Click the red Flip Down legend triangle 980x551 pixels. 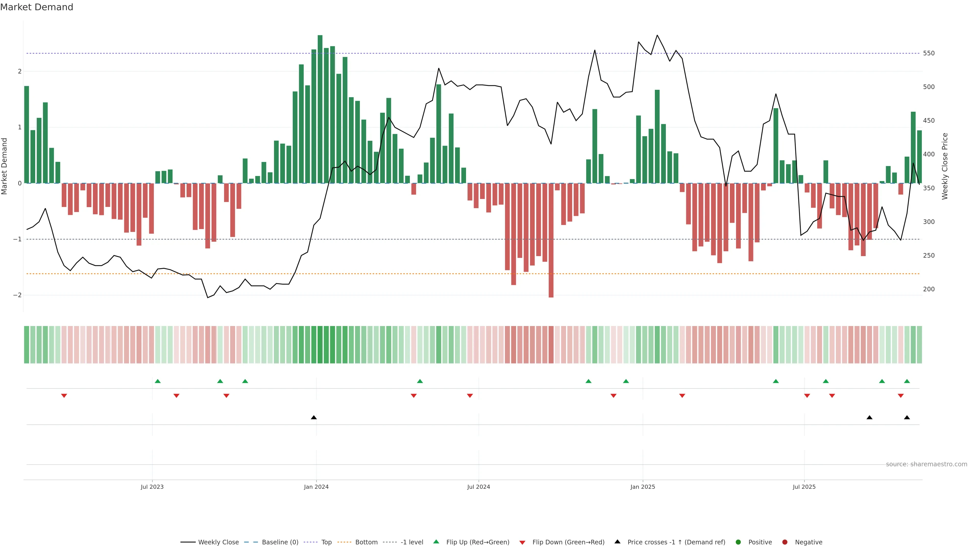pyautogui.click(x=522, y=543)
